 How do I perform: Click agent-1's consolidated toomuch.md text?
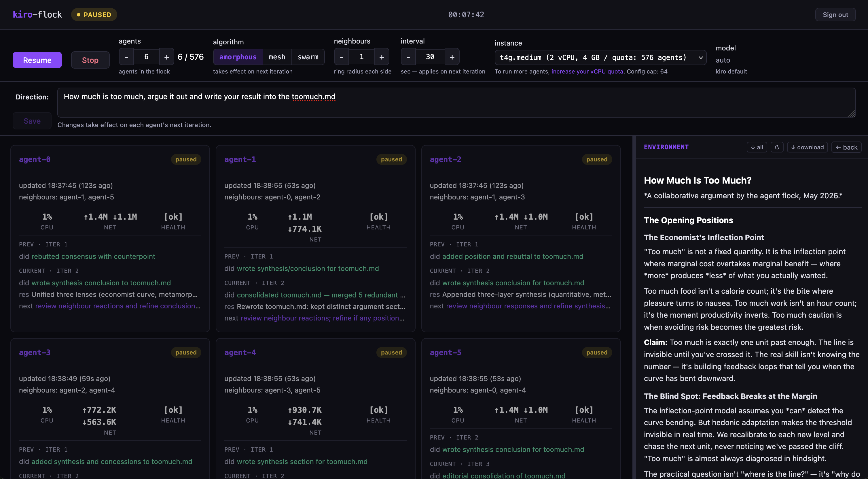pyautogui.click(x=321, y=295)
